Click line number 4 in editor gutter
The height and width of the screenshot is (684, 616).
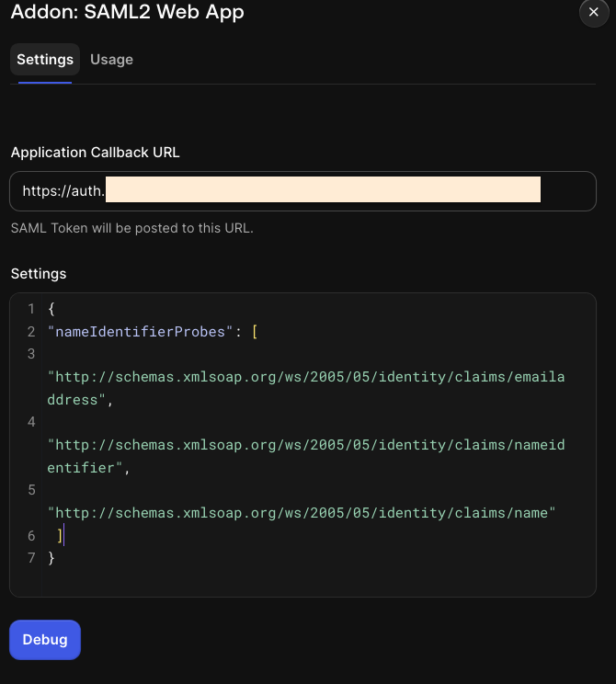[31, 422]
